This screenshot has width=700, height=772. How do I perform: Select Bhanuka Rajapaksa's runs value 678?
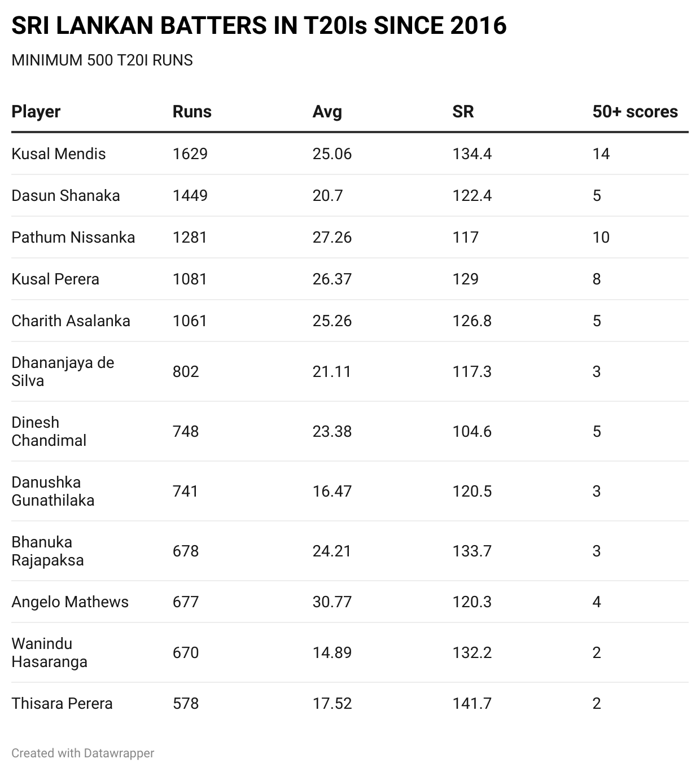(186, 551)
